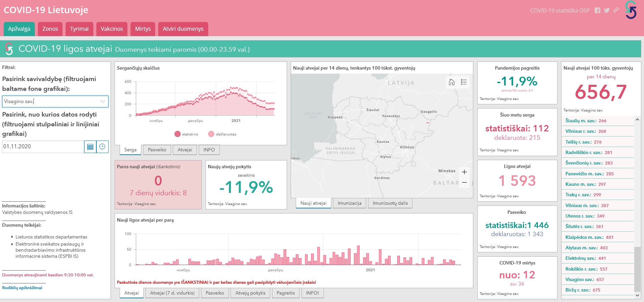Zoom out the map with minus button
This screenshot has width=644, height=302.
pos(464,182)
